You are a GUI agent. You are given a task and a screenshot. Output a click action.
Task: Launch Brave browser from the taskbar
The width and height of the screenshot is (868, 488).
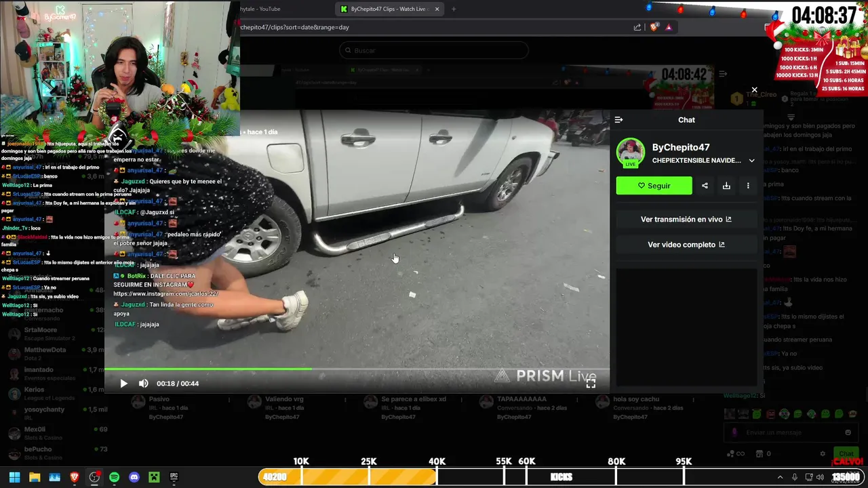point(75,477)
